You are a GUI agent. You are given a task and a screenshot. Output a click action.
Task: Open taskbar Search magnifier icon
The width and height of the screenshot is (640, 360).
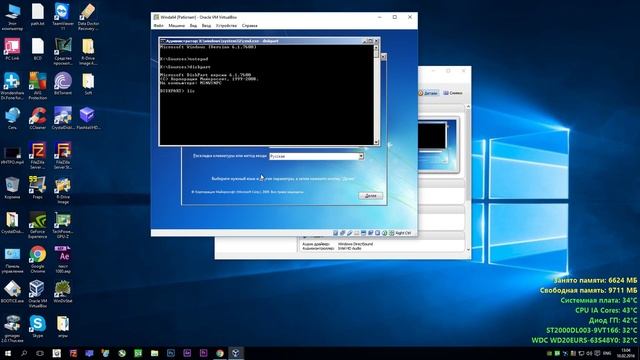(24, 353)
